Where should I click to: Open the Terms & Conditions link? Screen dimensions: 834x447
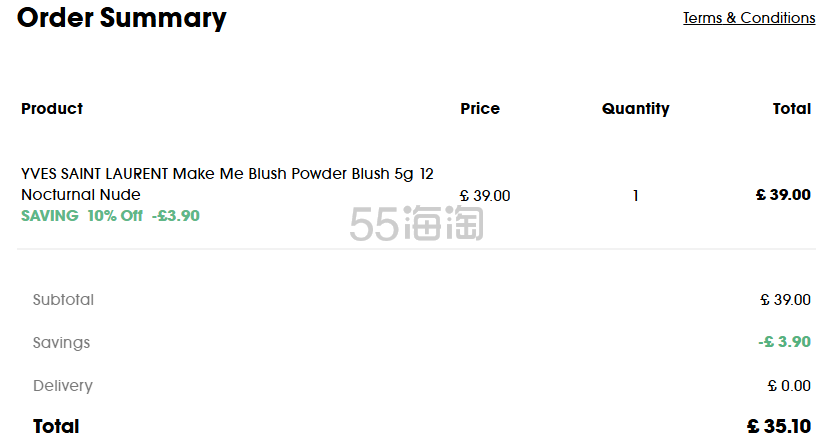click(x=749, y=18)
